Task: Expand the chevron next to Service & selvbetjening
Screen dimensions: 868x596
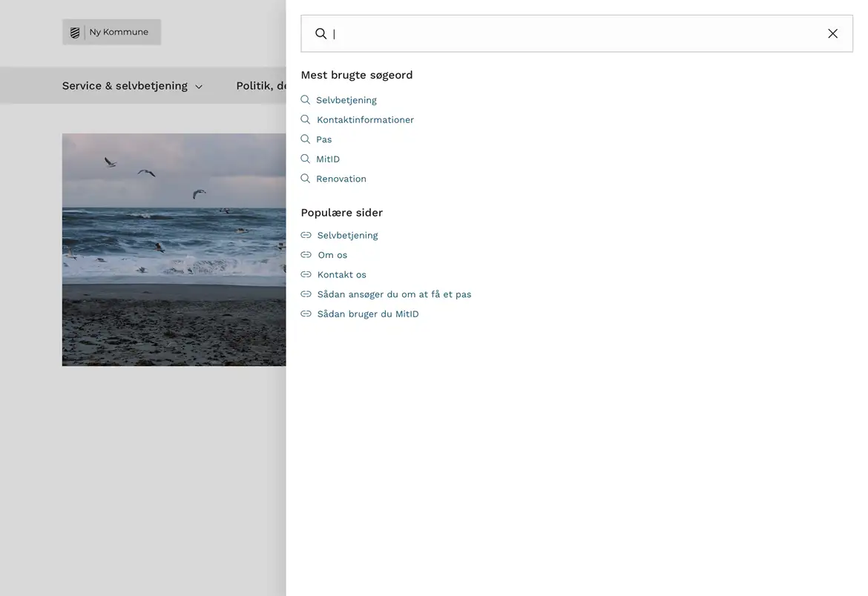Action: [199, 87]
